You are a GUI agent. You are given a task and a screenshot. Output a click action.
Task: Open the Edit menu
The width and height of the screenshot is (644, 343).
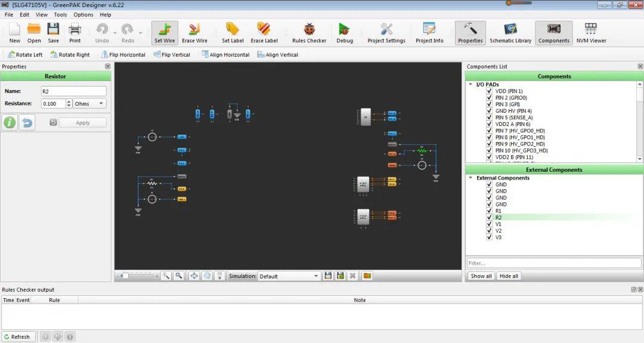(24, 14)
